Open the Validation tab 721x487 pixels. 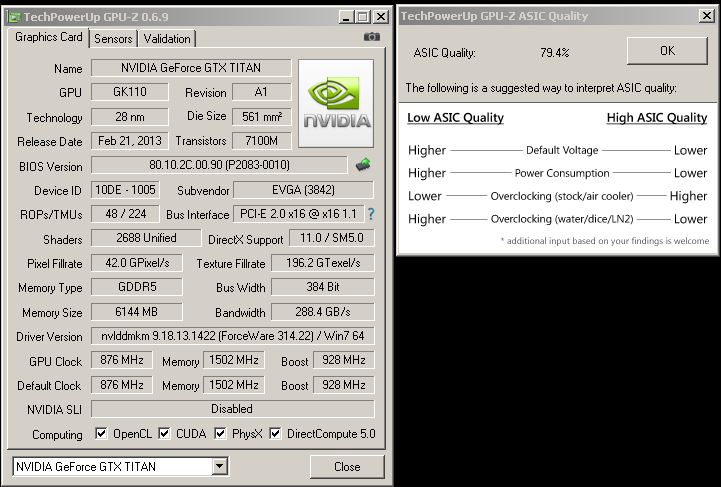point(167,39)
